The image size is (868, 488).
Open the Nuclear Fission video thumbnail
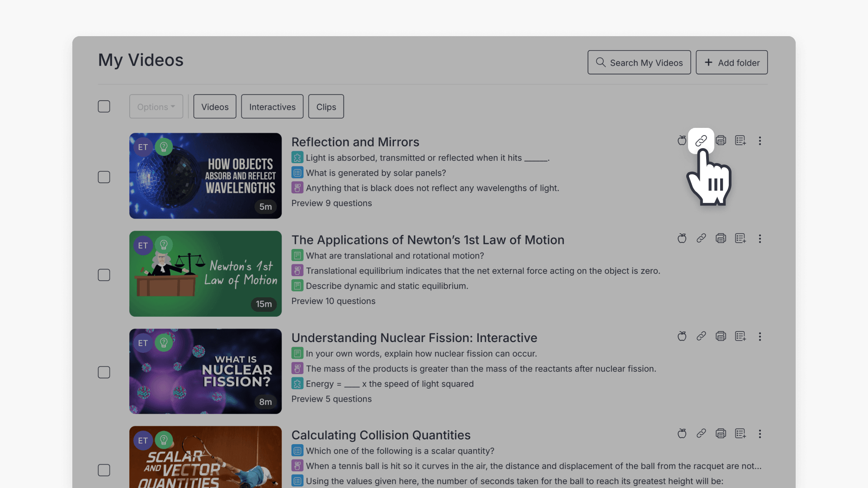pyautogui.click(x=205, y=371)
